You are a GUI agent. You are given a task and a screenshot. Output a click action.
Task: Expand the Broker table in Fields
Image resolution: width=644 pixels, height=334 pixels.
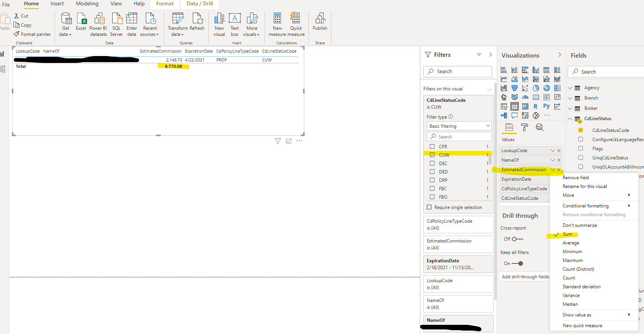pyautogui.click(x=570, y=108)
